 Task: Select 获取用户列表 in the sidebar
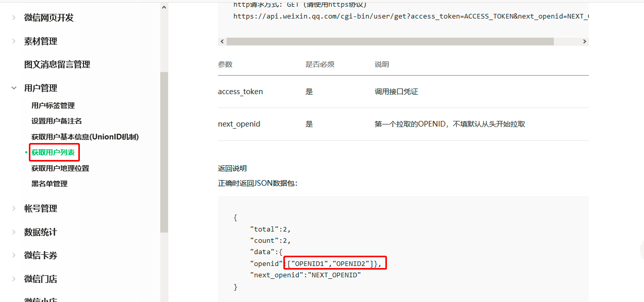[54, 152]
